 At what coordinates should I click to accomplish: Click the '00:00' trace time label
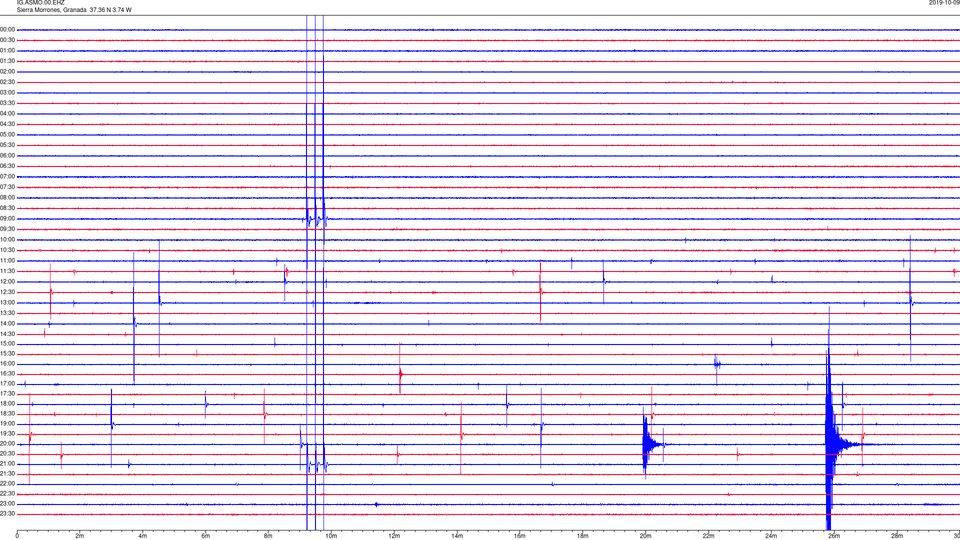[x=7, y=29]
